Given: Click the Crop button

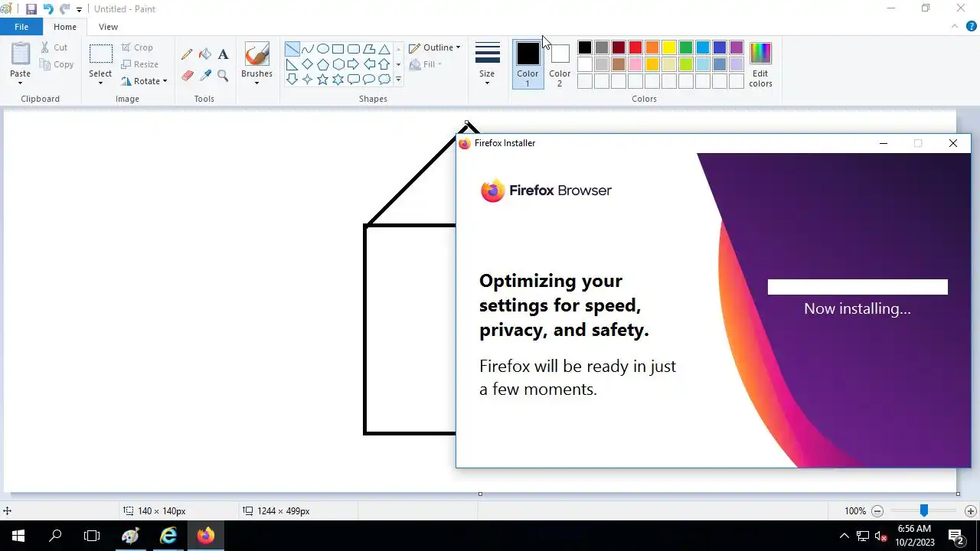Looking at the screenshot, I should coord(138,47).
